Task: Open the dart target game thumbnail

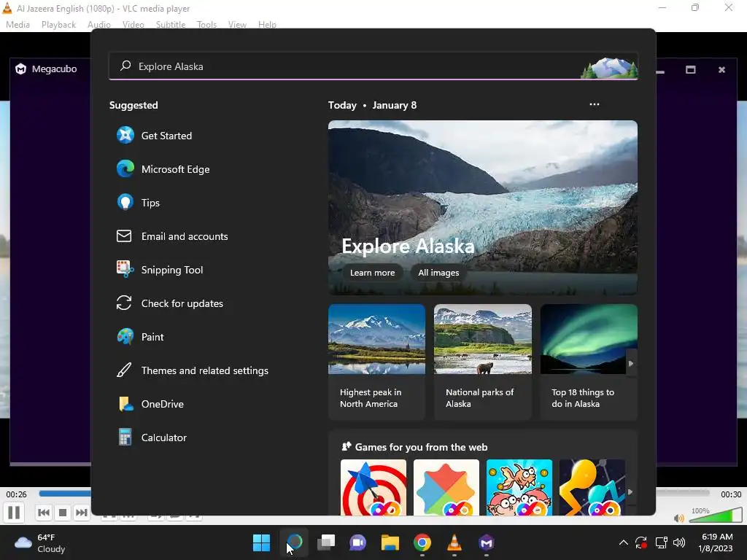Action: click(x=373, y=487)
